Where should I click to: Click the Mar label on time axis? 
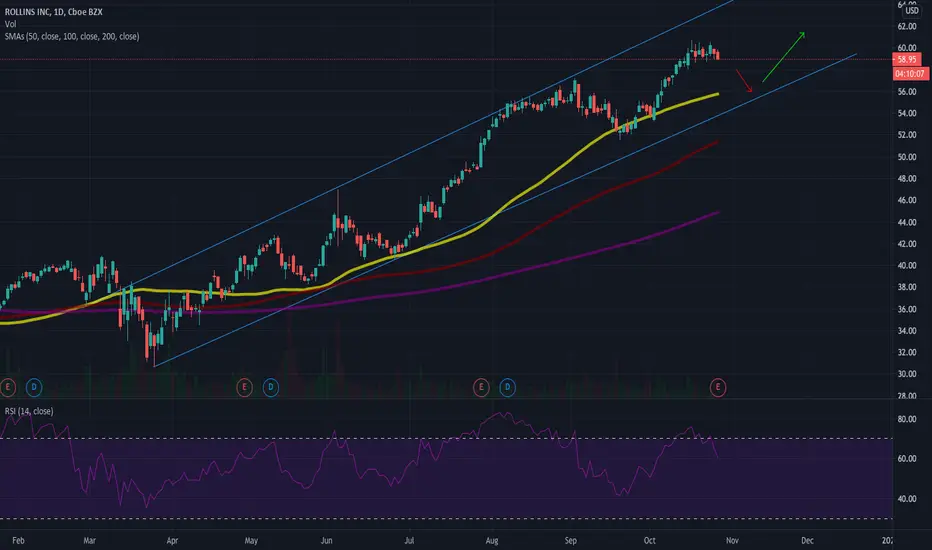(x=89, y=540)
